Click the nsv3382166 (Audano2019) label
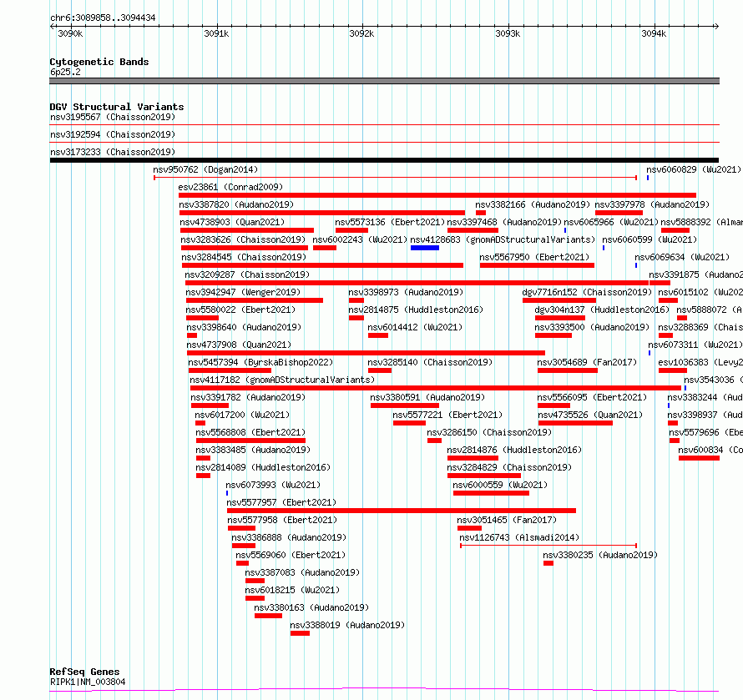The image size is (743, 700). [x=533, y=204]
